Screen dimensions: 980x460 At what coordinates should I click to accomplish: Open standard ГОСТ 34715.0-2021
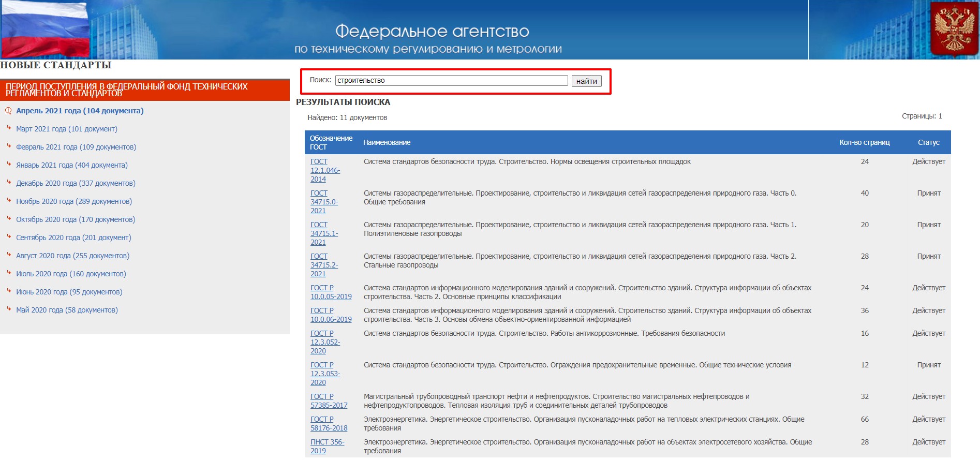pos(324,202)
